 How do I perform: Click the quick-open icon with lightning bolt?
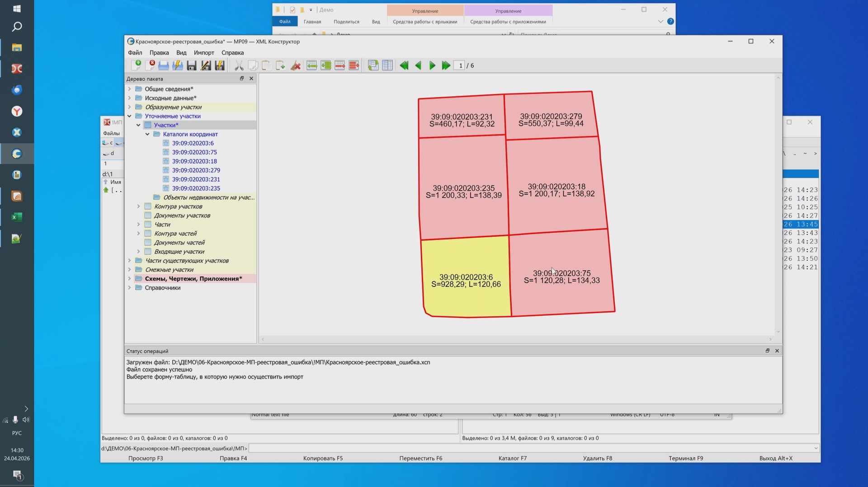[x=178, y=66]
